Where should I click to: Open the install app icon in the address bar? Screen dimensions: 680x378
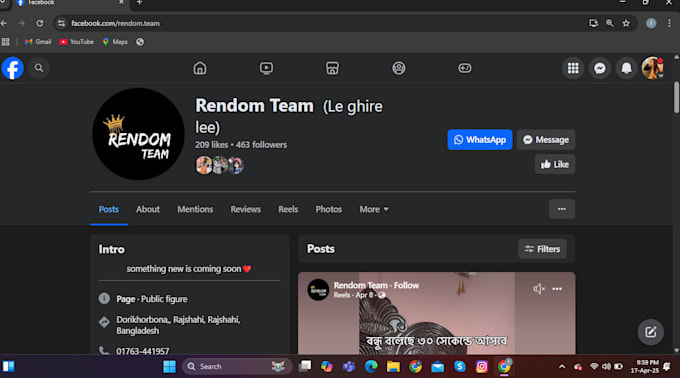(593, 23)
